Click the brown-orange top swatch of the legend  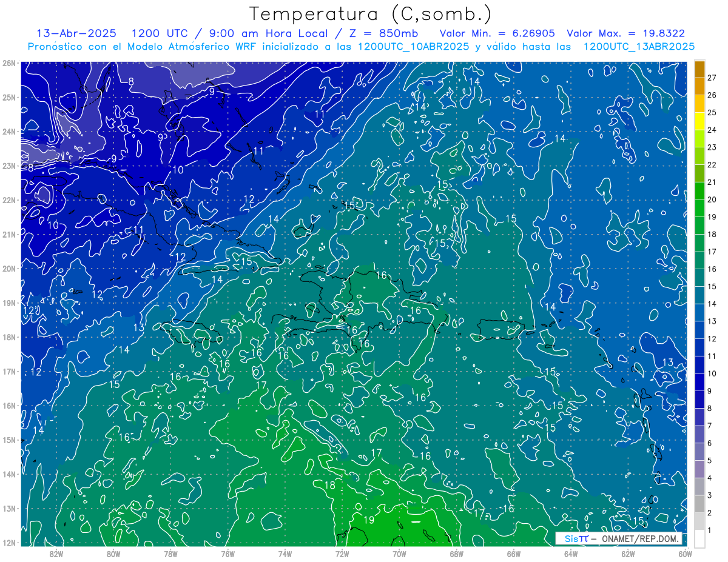coord(699,69)
